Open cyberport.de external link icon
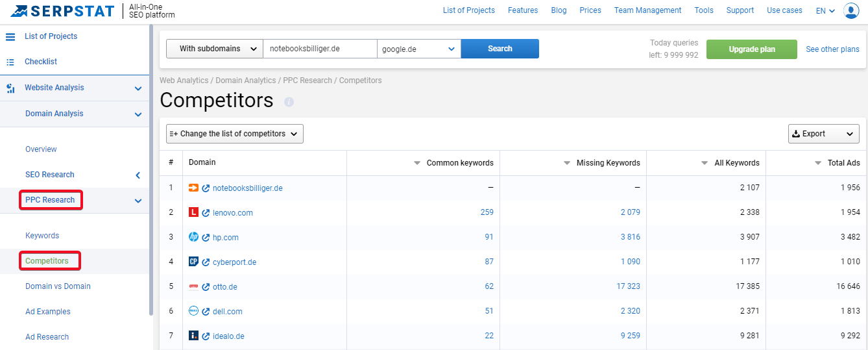 click(x=206, y=262)
